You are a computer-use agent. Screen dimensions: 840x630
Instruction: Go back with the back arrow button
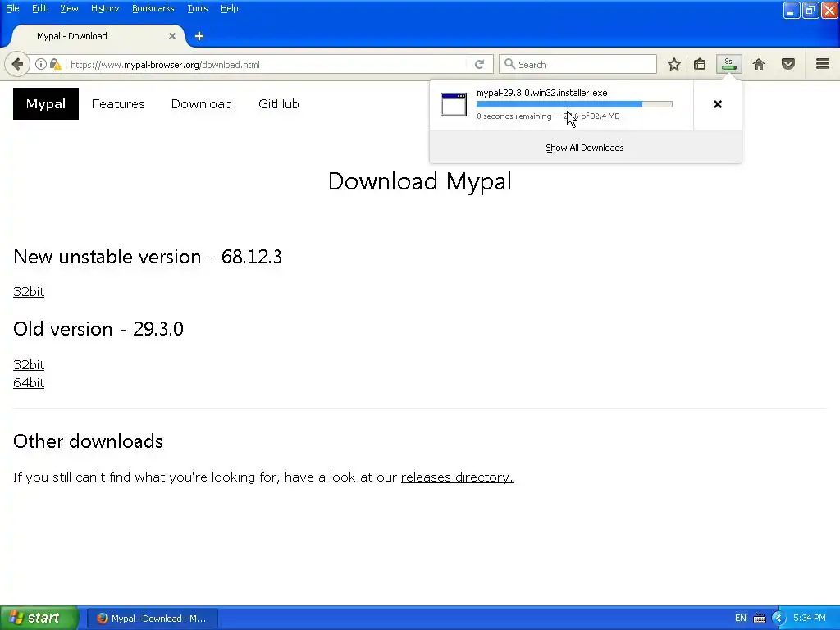pyautogui.click(x=17, y=64)
